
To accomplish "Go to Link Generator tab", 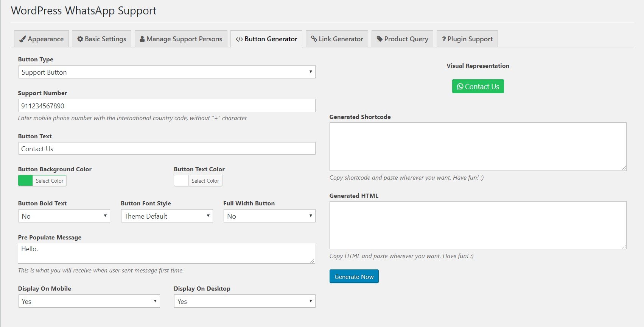I will click(x=337, y=39).
